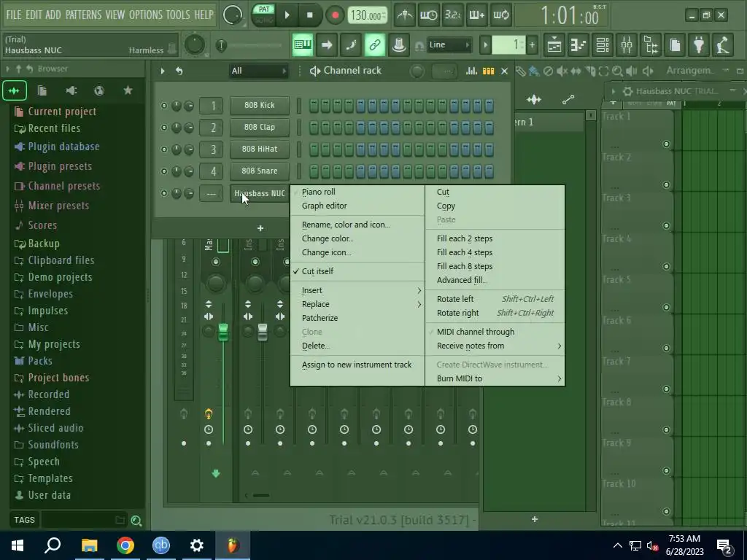Select the browser Sounds waveform tab

(x=15, y=90)
